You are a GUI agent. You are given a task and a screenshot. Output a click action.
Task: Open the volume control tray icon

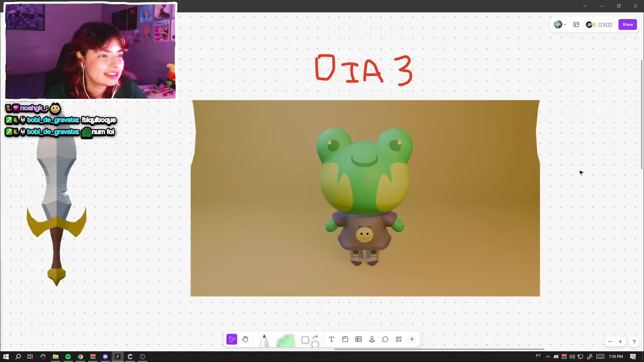pos(572,356)
